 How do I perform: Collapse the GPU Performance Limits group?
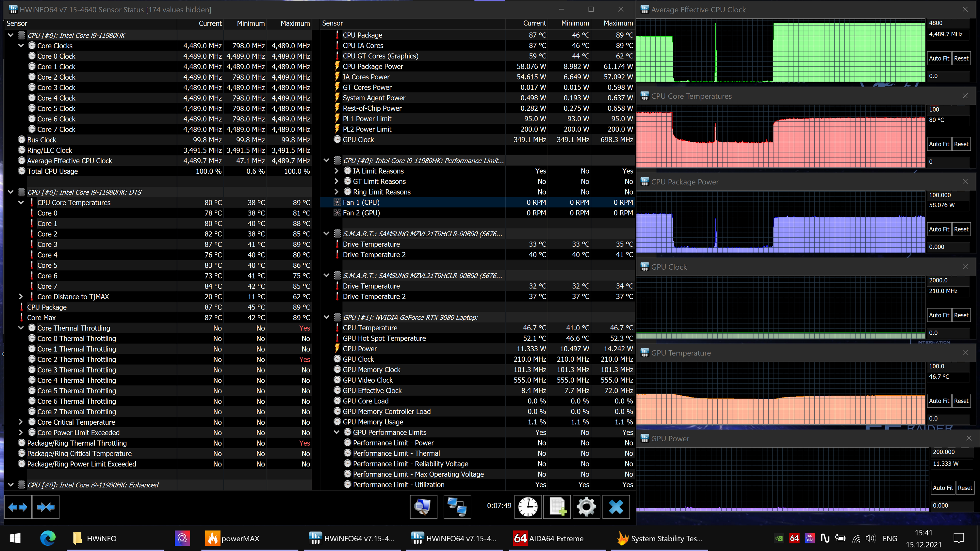click(x=337, y=433)
